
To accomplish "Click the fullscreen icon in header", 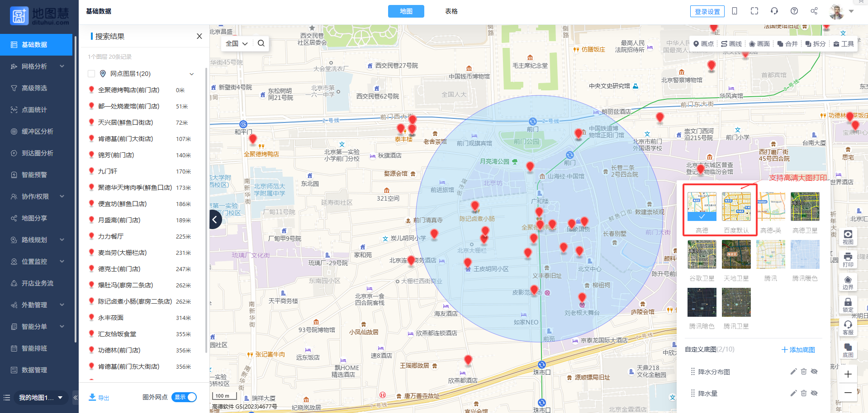I will point(754,11).
